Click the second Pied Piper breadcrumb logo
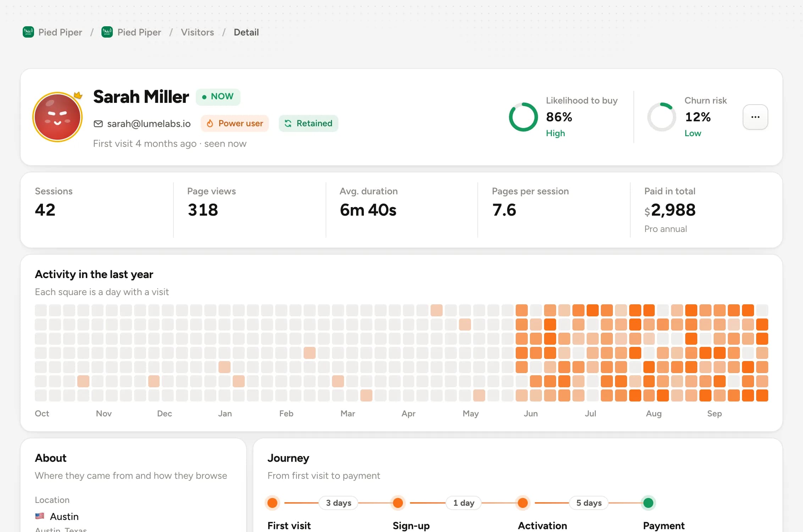Viewport: 803px width, 532px height. (x=107, y=32)
